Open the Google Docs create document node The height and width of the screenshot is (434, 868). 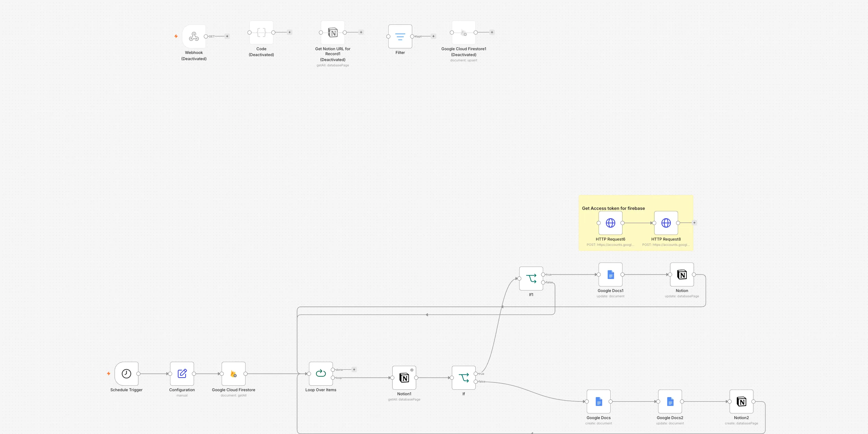coord(598,402)
